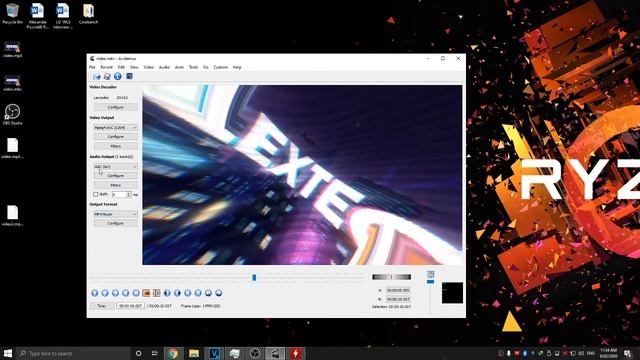640x360 pixels.
Task: Select the Cinebench desktop shortcut
Action: tap(88, 14)
